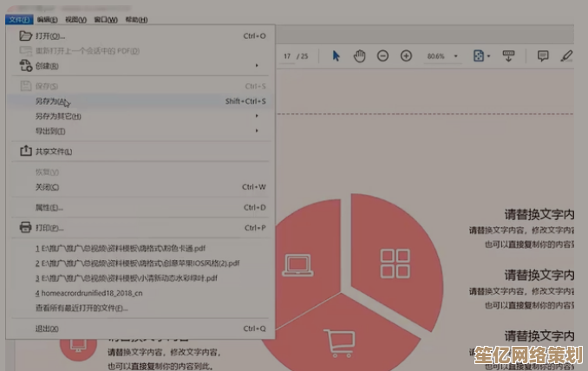Click the page number field showing 17
588x371 pixels.
pos(287,56)
